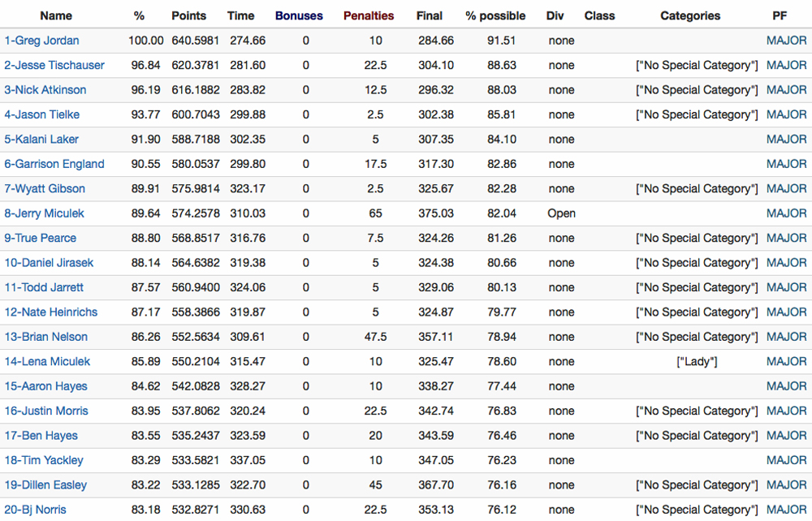This screenshot has width=812, height=521.
Task: Open competitor 4-Jason Tielke
Action: [42, 114]
